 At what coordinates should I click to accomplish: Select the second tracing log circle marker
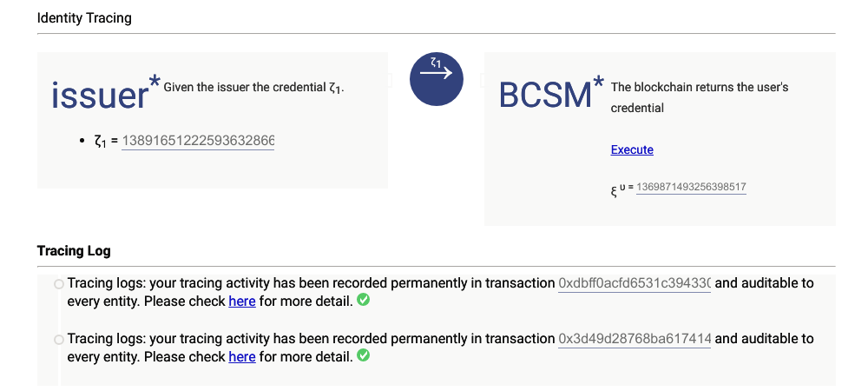pos(58,339)
